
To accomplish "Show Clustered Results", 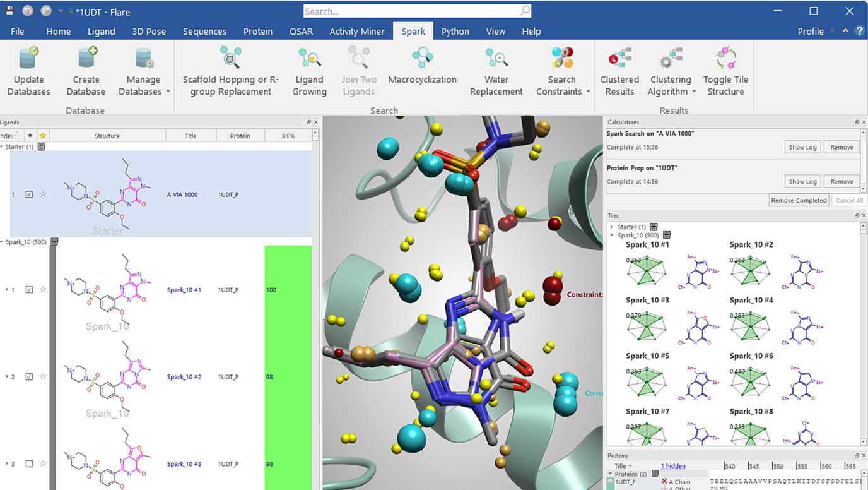I will (x=619, y=71).
